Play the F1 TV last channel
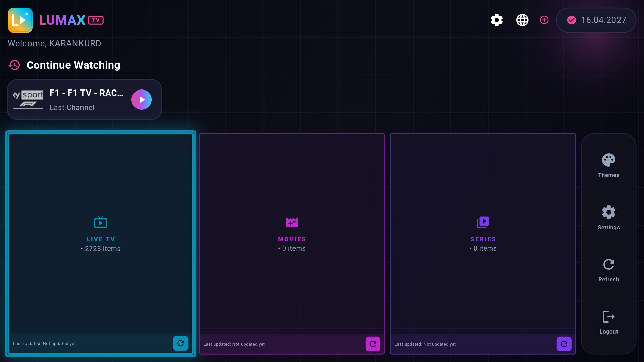 coord(142,100)
